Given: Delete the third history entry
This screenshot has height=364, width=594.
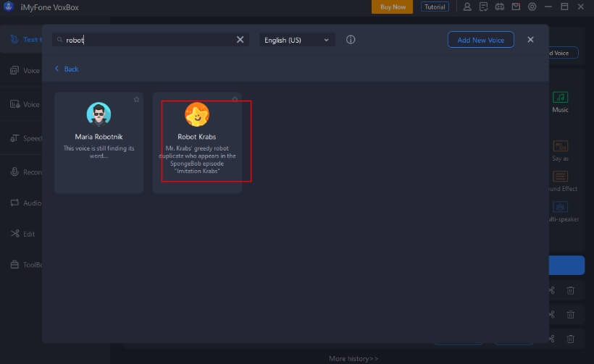Looking at the screenshot, I should tap(571, 339).
